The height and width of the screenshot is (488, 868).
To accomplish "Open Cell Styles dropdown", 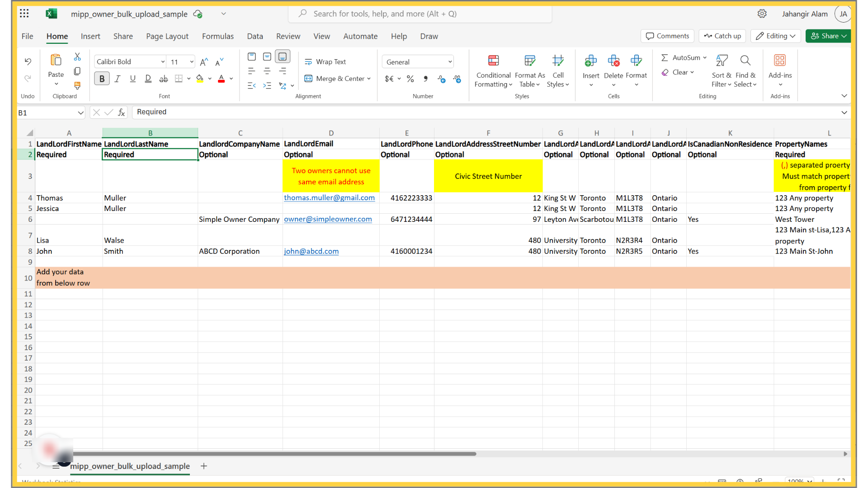I will click(558, 71).
